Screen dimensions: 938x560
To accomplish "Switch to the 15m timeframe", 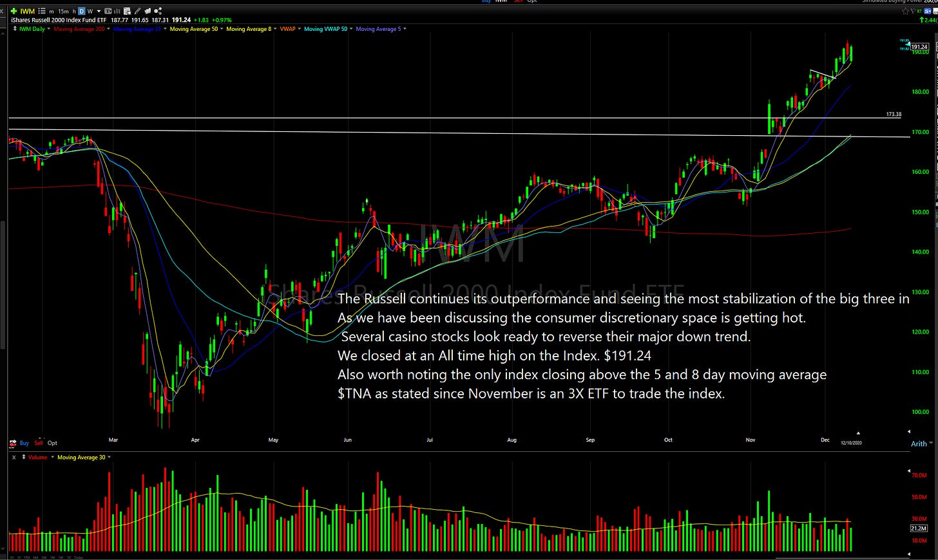I will point(63,12).
